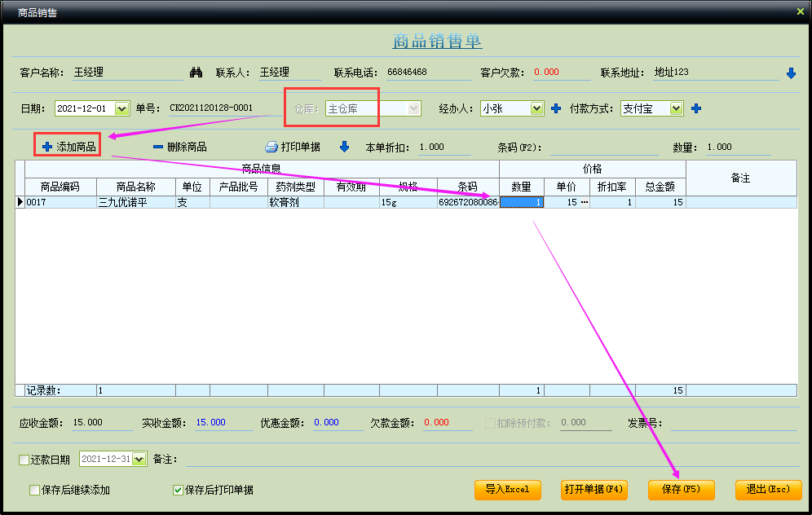
Task: Click the 药剂类型 column header
Action: [x=296, y=187]
